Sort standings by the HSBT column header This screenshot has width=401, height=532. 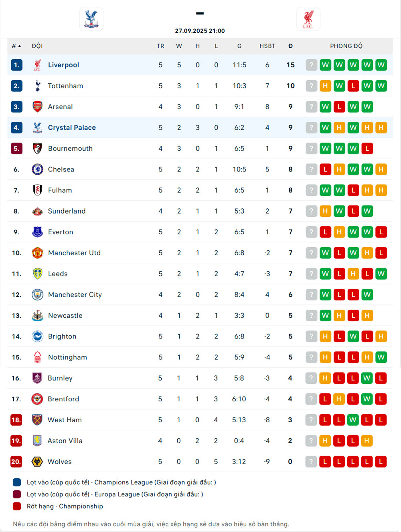[267, 46]
